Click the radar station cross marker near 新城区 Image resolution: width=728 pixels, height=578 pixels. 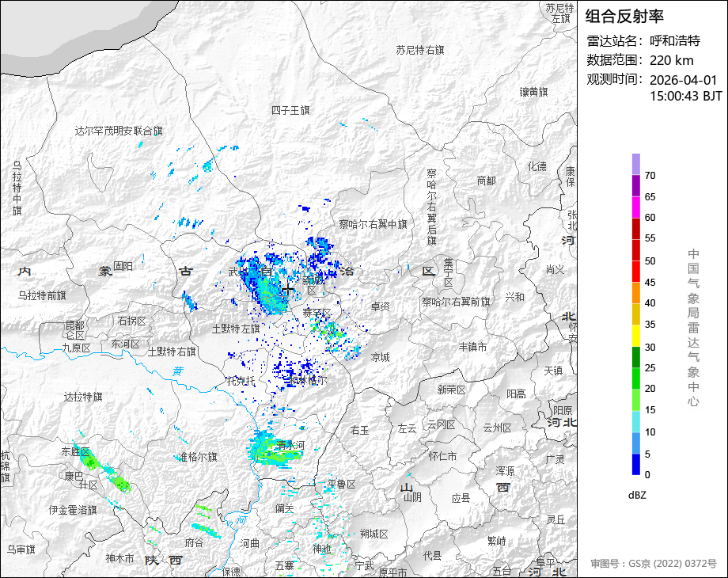[288, 290]
